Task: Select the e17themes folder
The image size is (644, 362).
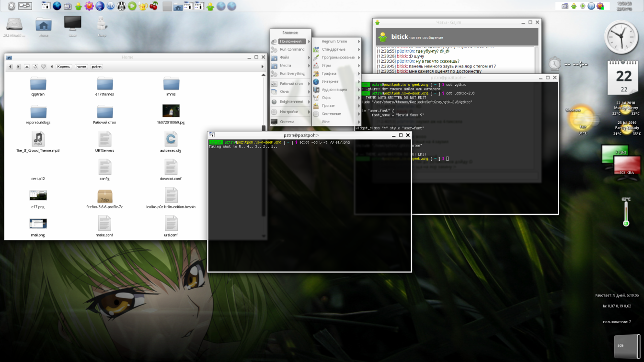Action: [x=104, y=87]
